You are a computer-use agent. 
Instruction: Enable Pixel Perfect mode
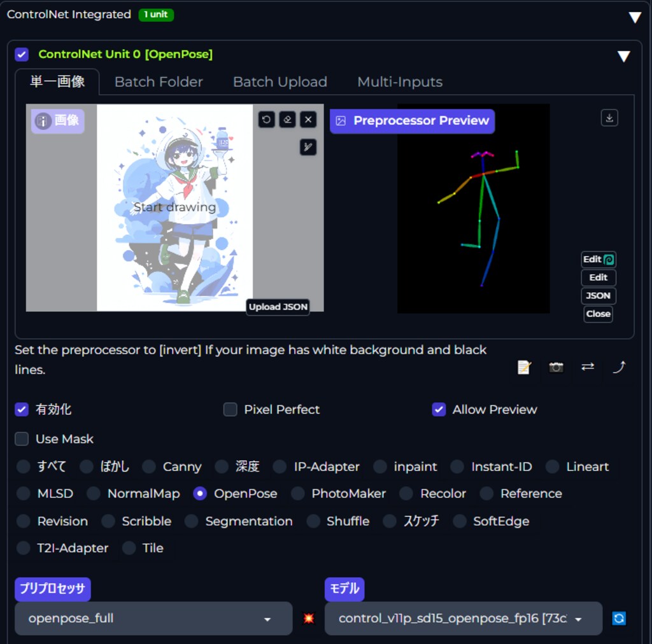coord(230,409)
